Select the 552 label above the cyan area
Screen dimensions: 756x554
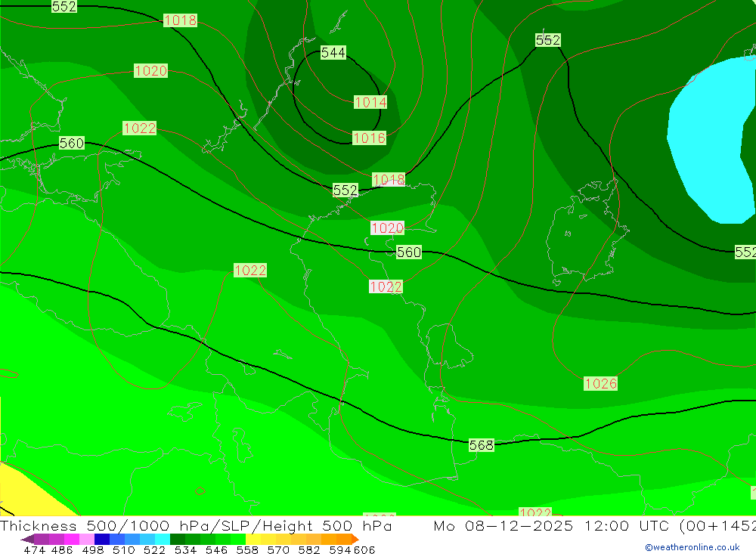(x=547, y=40)
